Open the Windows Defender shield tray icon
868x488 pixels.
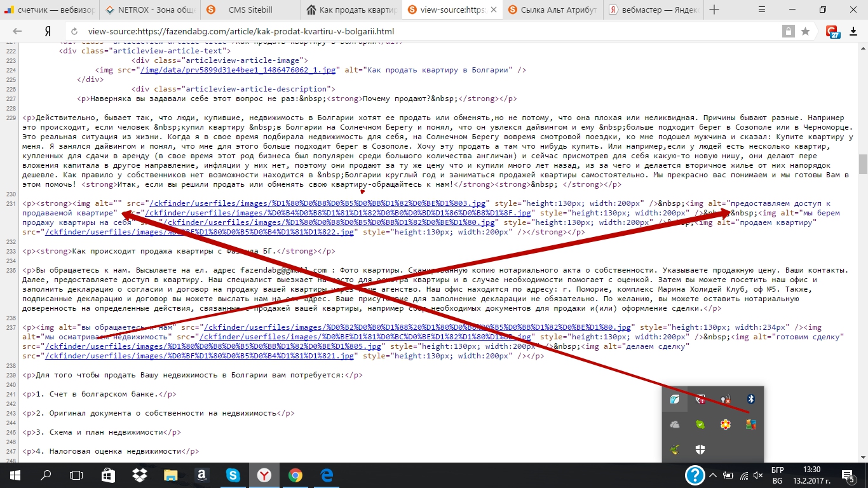pyautogui.click(x=700, y=450)
